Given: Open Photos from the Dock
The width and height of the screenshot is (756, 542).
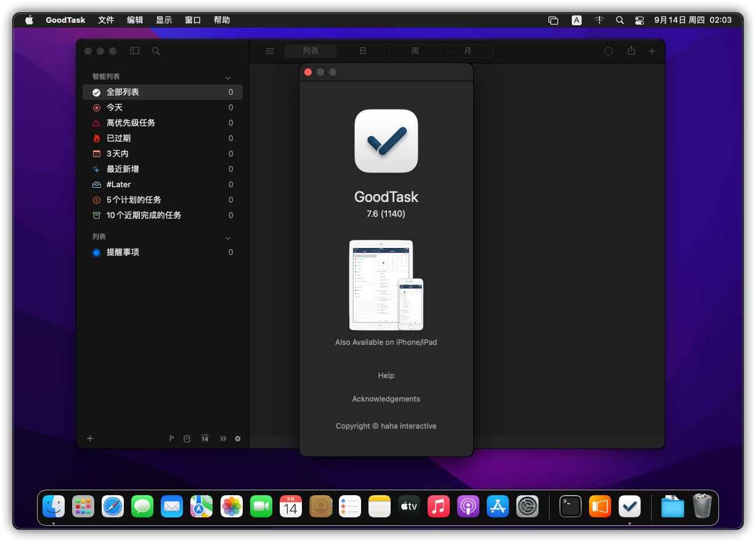Looking at the screenshot, I should (x=232, y=506).
